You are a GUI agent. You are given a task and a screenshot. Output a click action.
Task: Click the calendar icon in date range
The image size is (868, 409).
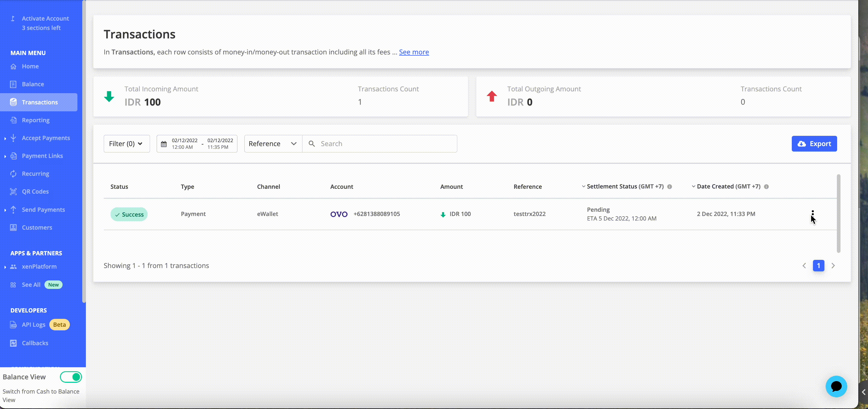164,144
